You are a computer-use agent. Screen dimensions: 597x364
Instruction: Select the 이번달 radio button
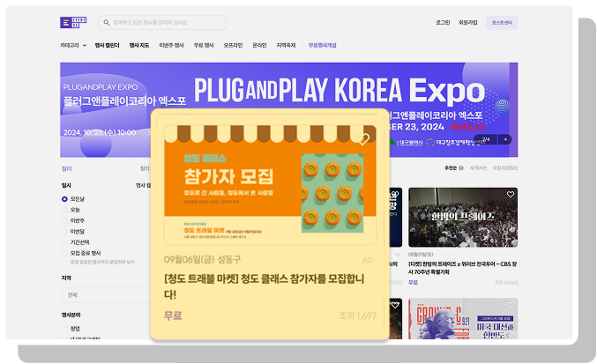(64, 232)
